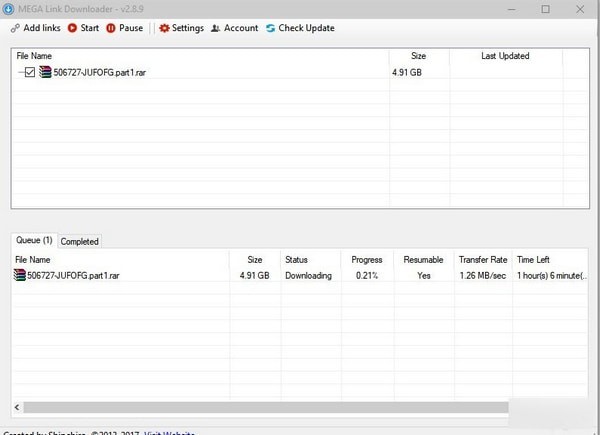600x435 pixels.
Task: Open the Visit Website link at the bottom
Action: [x=169, y=433]
